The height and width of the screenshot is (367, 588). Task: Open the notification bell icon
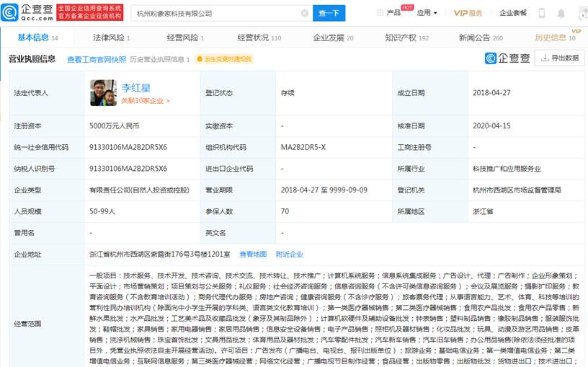click(x=561, y=14)
